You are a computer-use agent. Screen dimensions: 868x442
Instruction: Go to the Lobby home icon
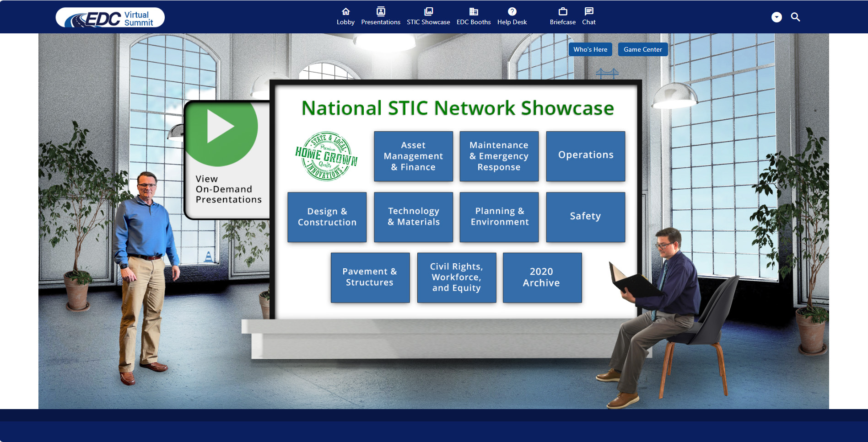point(345,11)
